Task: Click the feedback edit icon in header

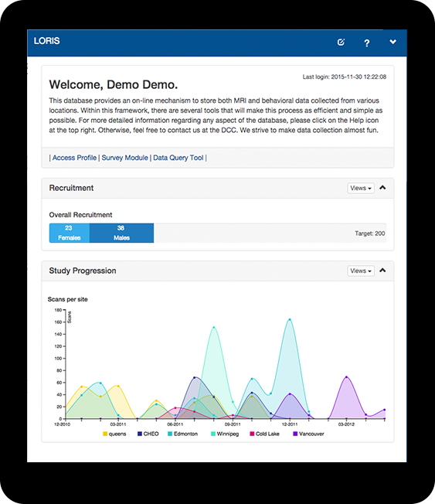Action: coord(341,42)
